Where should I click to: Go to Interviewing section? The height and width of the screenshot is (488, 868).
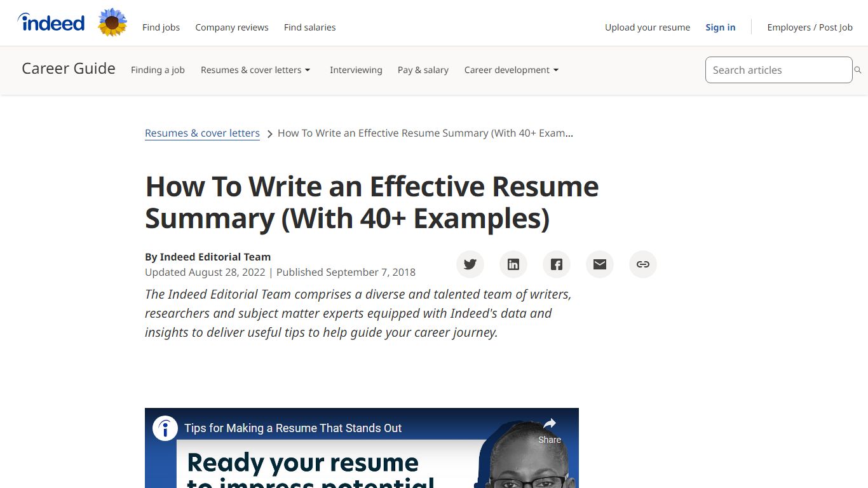click(x=356, y=70)
